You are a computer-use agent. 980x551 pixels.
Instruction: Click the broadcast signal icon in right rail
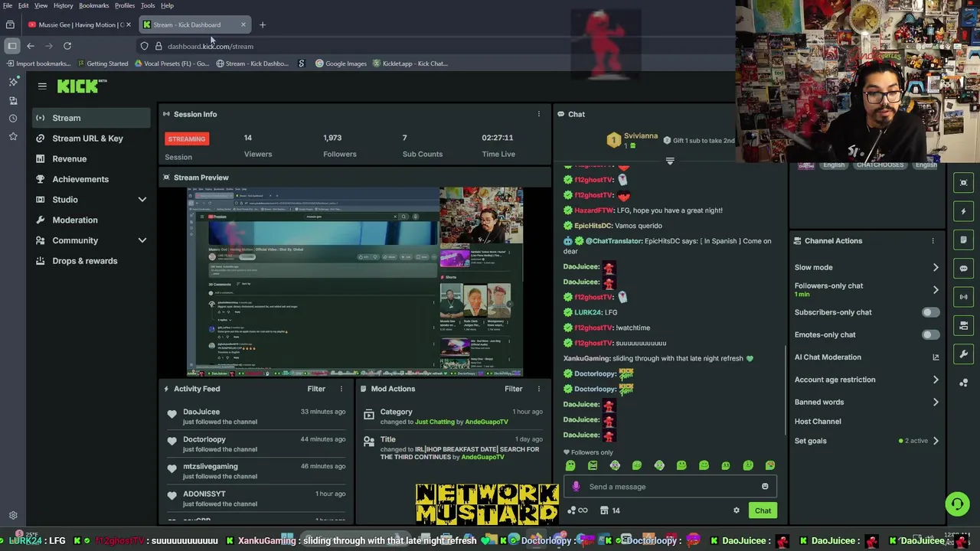click(x=964, y=297)
